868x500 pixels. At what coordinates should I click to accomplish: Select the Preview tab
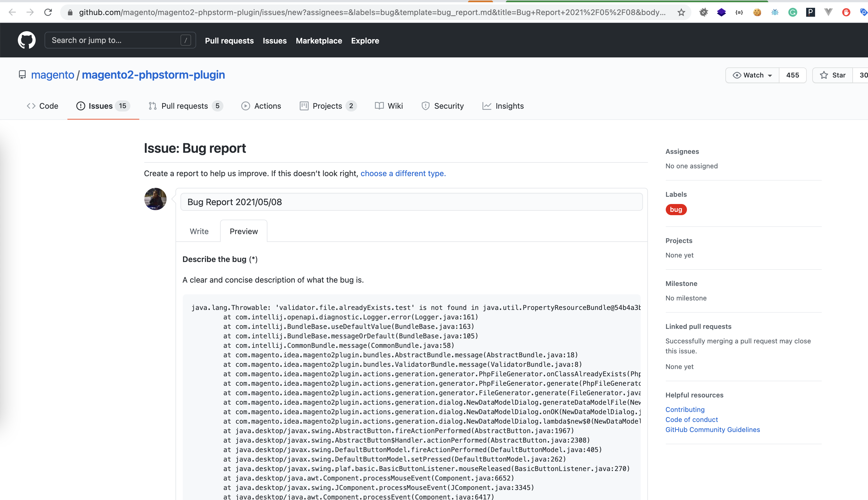click(244, 231)
